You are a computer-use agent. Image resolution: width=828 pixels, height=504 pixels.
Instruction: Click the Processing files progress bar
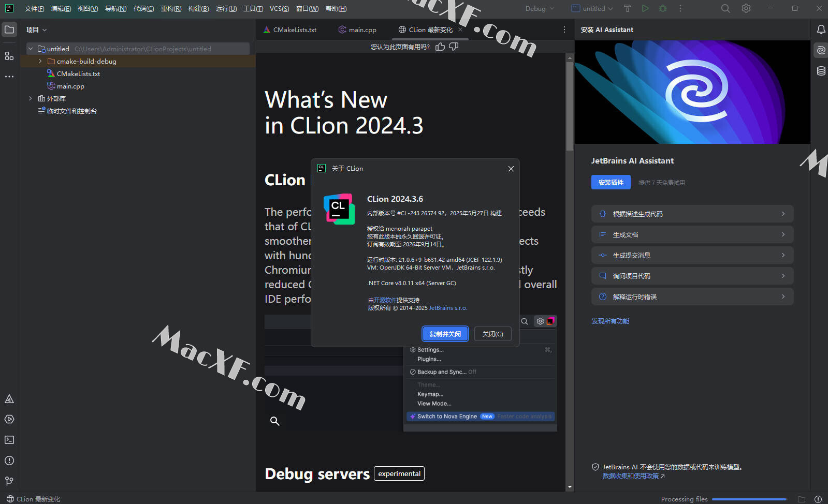749,499
